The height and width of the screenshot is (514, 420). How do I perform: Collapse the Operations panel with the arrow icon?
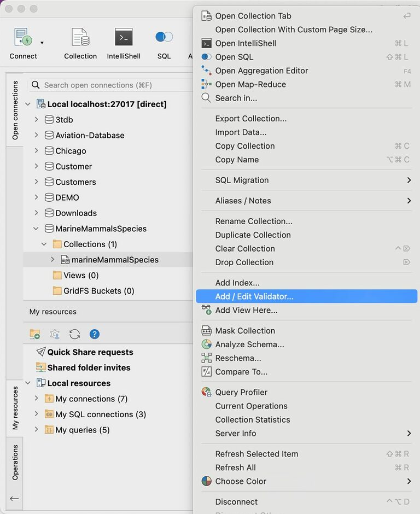(x=14, y=498)
